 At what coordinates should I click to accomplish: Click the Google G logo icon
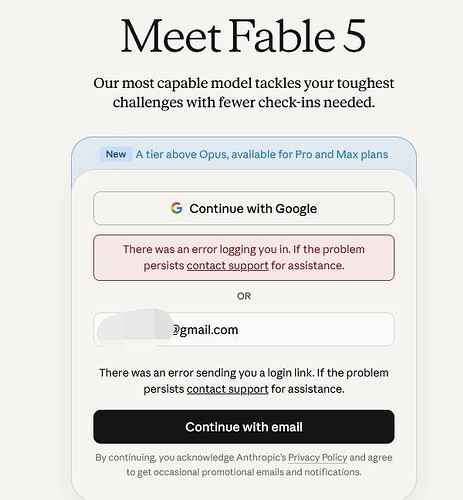click(176, 208)
